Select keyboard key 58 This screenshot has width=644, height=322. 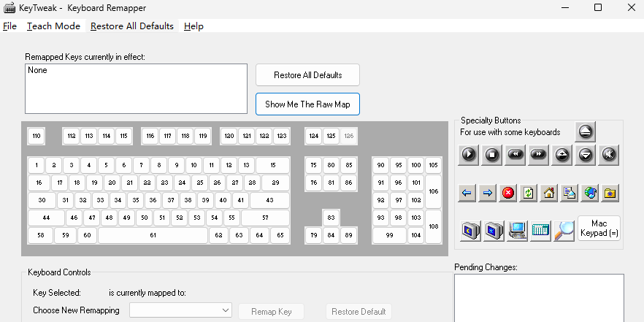click(x=41, y=236)
